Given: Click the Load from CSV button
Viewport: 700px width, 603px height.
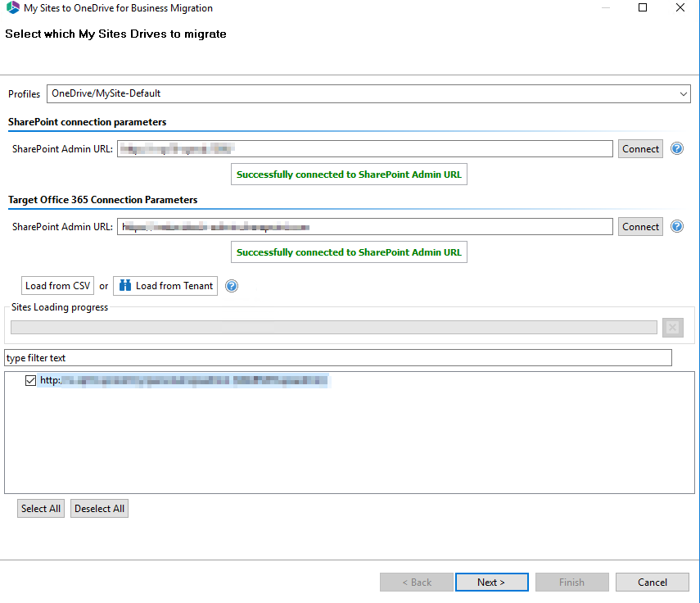Looking at the screenshot, I should pyautogui.click(x=57, y=285).
